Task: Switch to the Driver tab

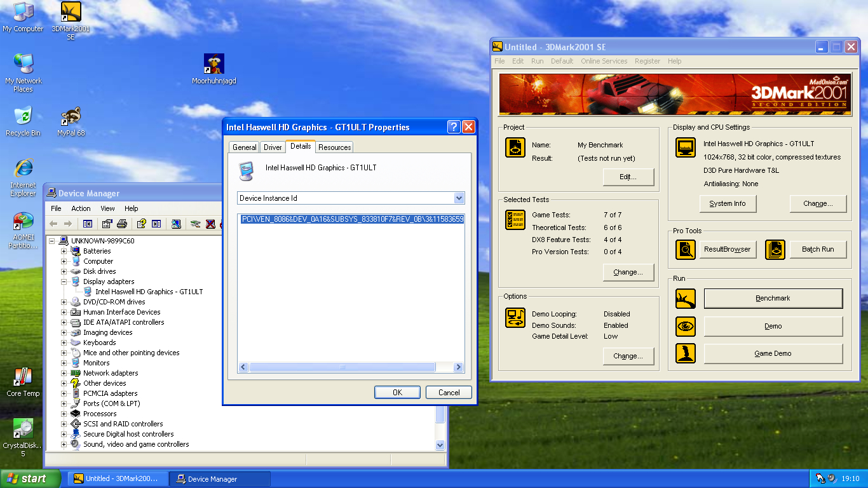Action: pyautogui.click(x=273, y=147)
